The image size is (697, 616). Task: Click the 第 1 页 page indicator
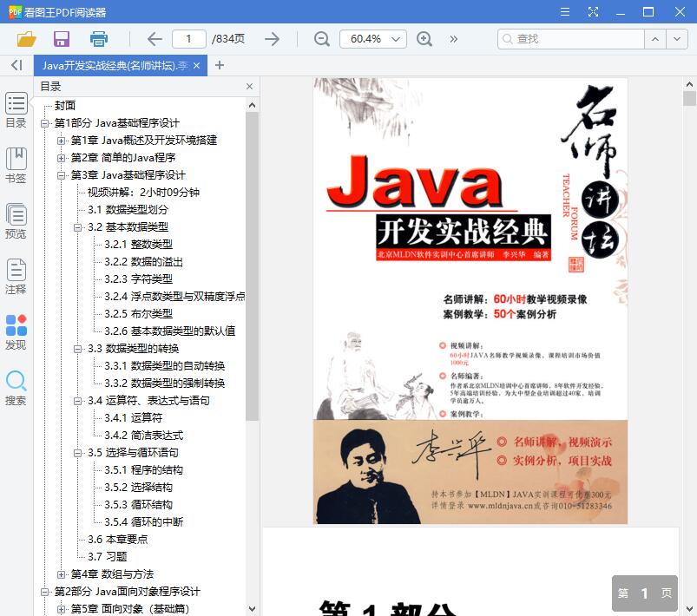[645, 593]
